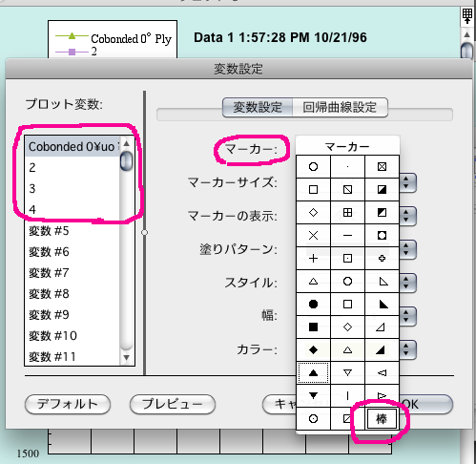Open the スタイル popup arrows
Viewport: 476px width, 464px height.
tap(407, 283)
